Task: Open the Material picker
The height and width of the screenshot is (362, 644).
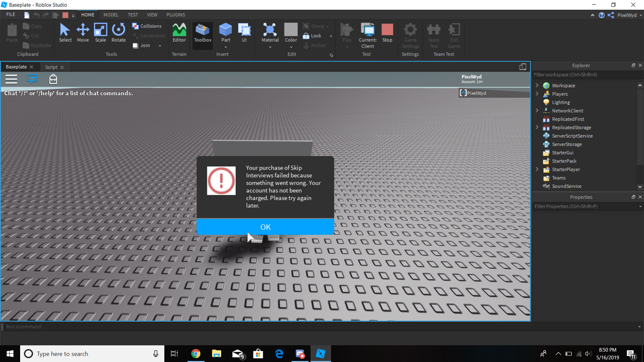Action: point(270,33)
